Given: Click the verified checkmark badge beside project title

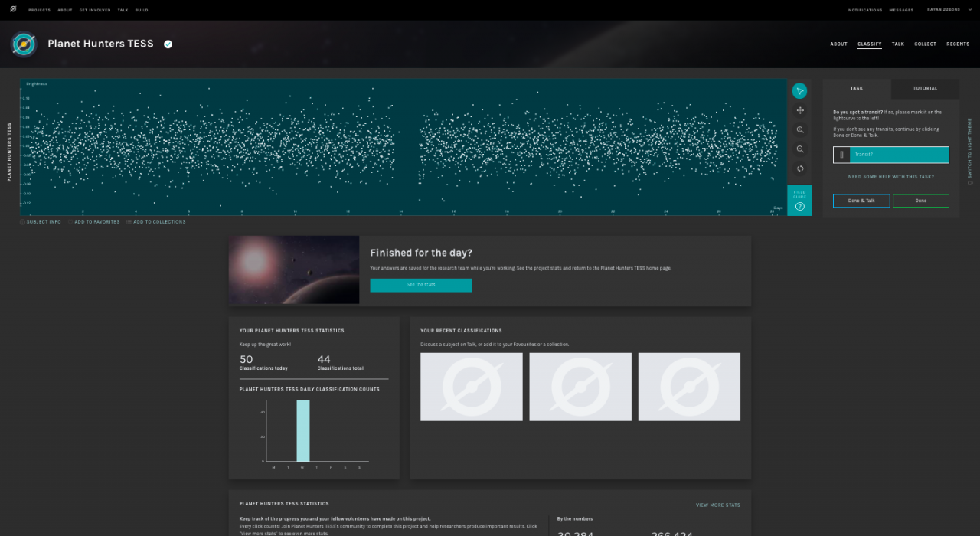Looking at the screenshot, I should pyautogui.click(x=168, y=44).
